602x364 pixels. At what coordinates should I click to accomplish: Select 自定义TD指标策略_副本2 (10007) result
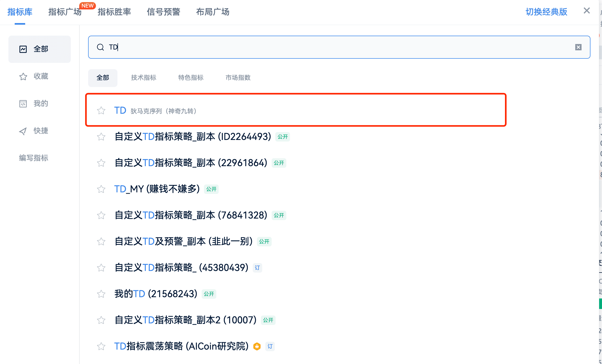coord(186,320)
